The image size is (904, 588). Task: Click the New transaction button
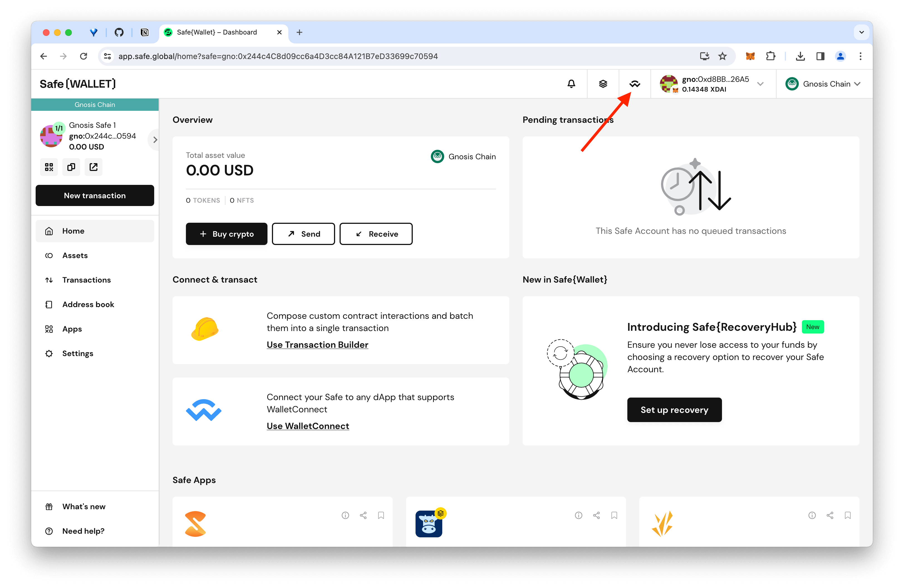coord(95,195)
